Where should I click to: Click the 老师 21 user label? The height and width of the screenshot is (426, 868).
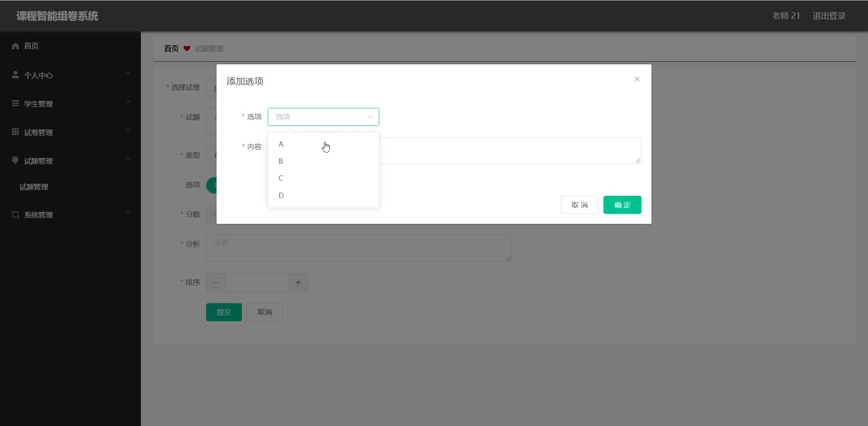click(786, 16)
